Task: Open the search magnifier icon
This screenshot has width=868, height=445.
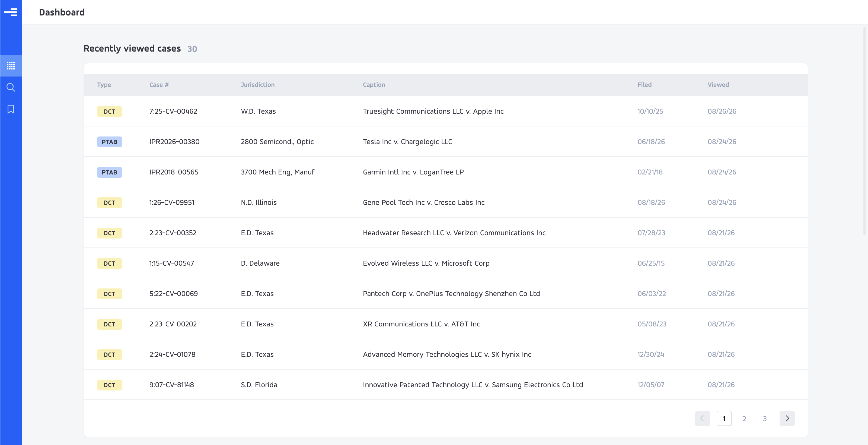Action: (x=11, y=87)
